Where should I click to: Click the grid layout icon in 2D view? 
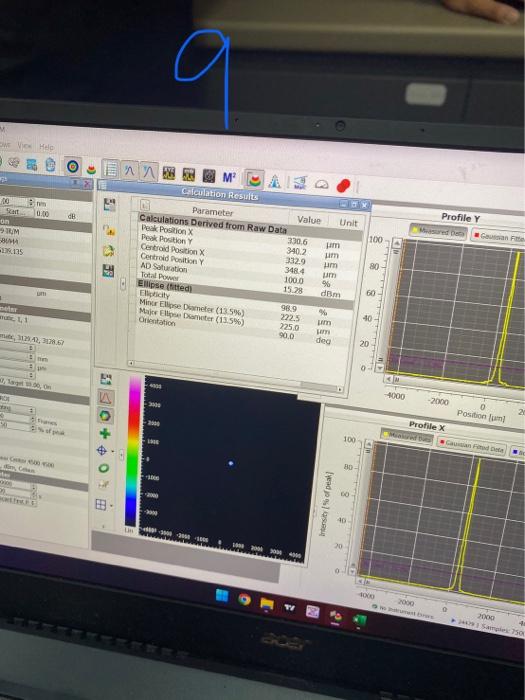coord(101,504)
